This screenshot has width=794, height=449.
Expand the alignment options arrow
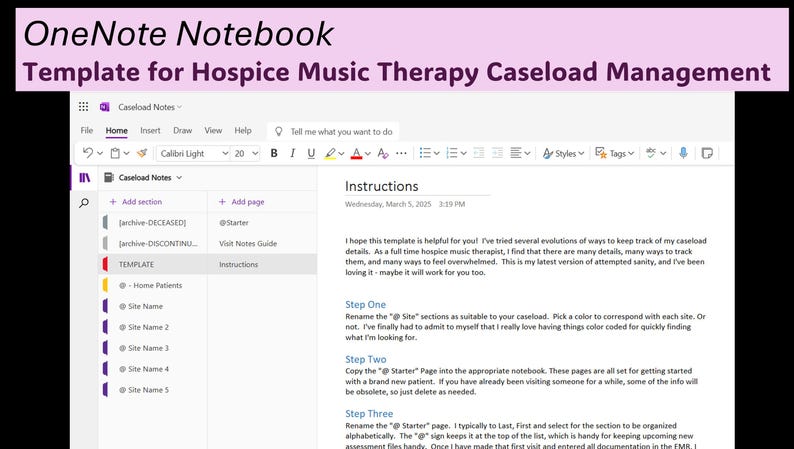coord(527,153)
